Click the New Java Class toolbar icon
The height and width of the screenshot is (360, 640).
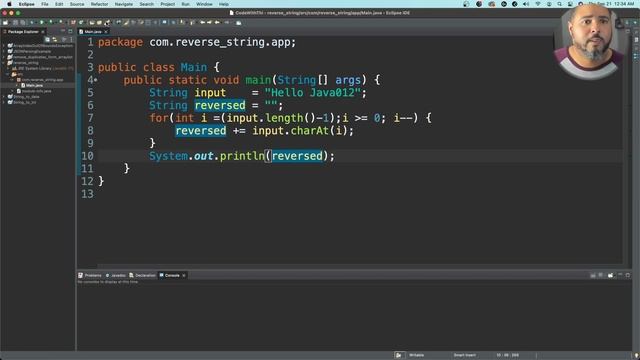tap(80, 22)
